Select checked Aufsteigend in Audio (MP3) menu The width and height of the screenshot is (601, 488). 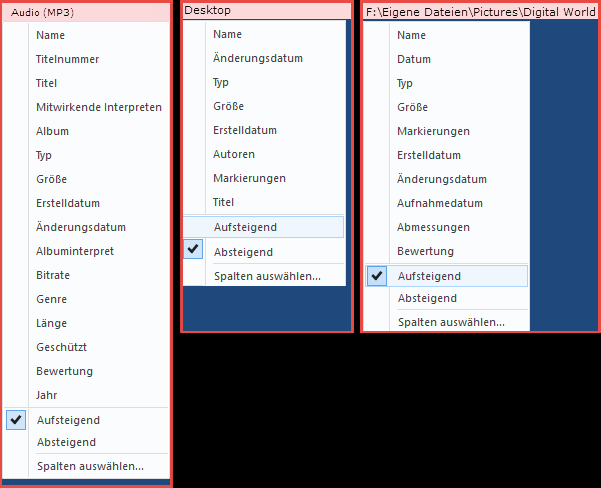tap(66, 420)
